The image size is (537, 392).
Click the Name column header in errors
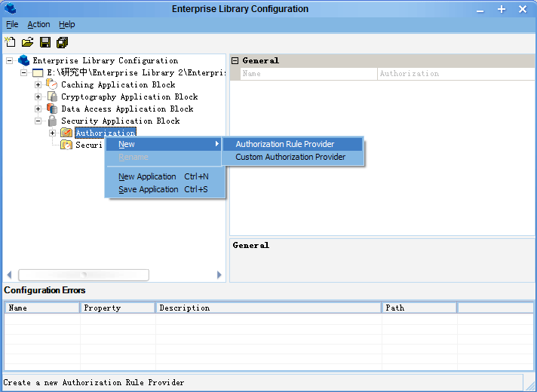point(41,308)
